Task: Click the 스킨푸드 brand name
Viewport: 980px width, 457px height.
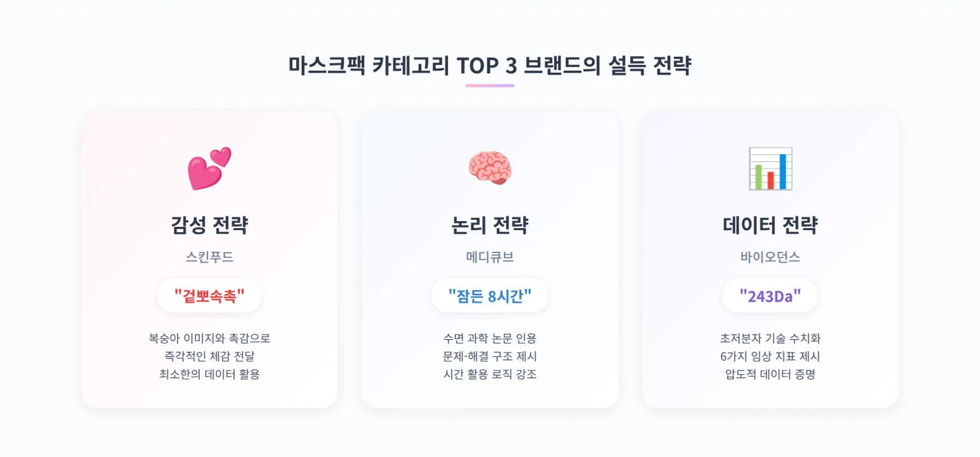Action: click(x=209, y=258)
